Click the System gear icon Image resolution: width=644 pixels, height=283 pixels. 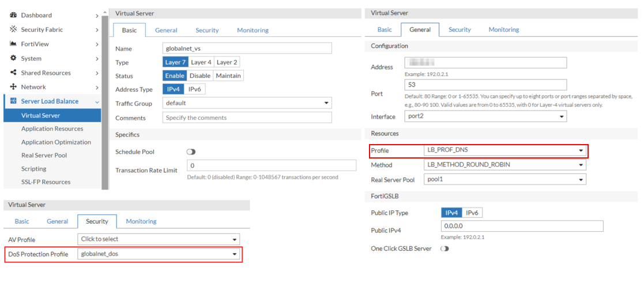pyautogui.click(x=13, y=58)
